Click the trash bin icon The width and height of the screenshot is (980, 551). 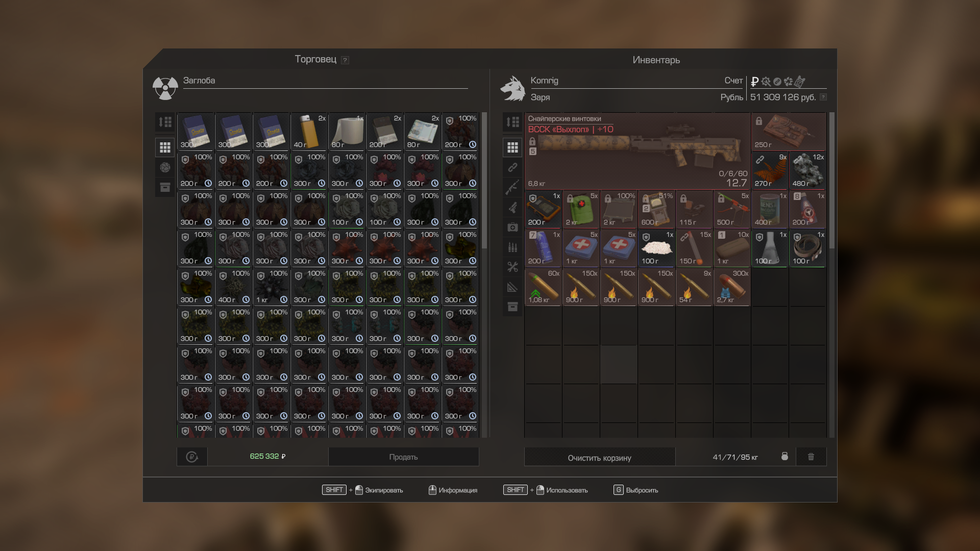811,457
